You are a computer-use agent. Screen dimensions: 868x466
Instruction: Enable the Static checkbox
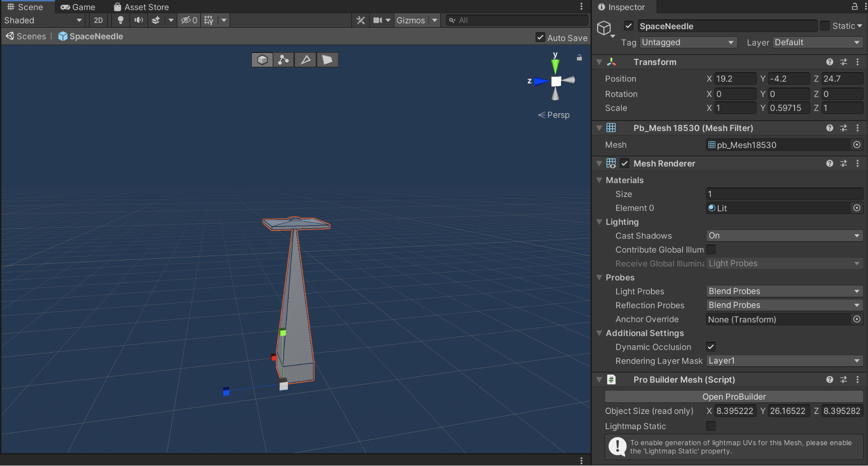pyautogui.click(x=825, y=26)
